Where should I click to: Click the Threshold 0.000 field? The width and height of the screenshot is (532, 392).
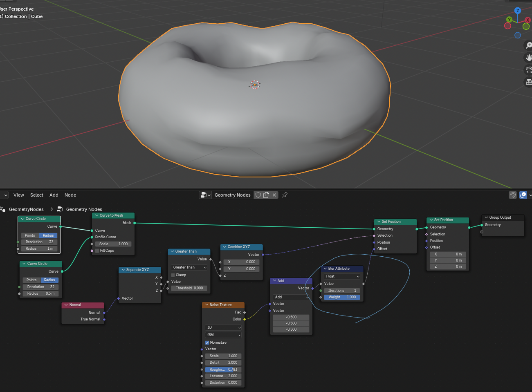pos(189,288)
